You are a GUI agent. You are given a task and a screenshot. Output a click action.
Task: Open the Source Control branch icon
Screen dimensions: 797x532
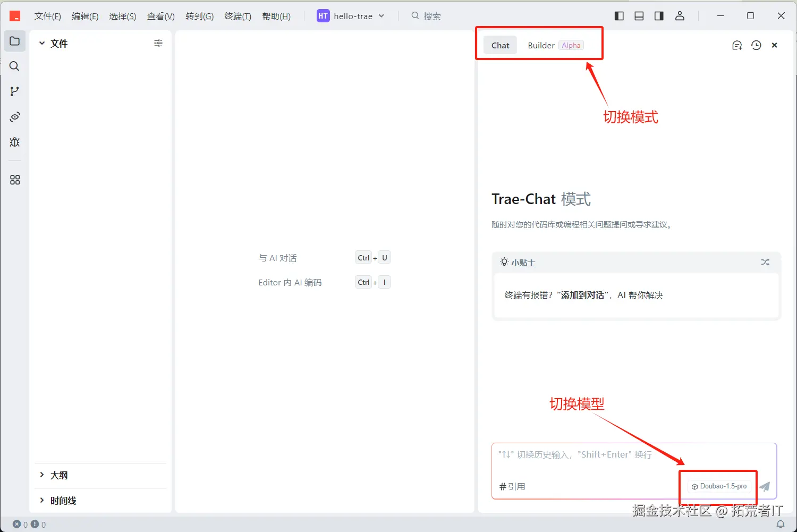pos(15,91)
